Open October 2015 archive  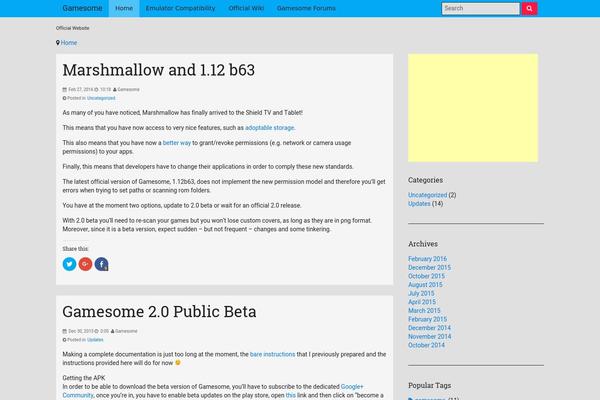(x=426, y=276)
